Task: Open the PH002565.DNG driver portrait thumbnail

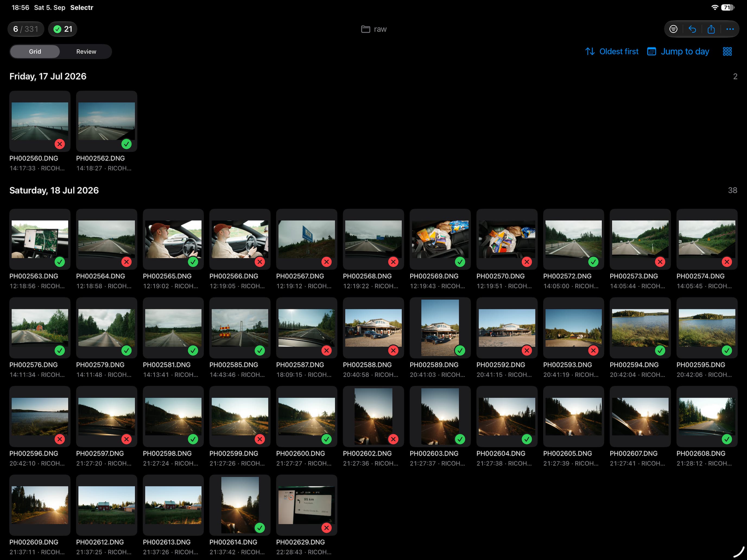Action: [x=173, y=239]
